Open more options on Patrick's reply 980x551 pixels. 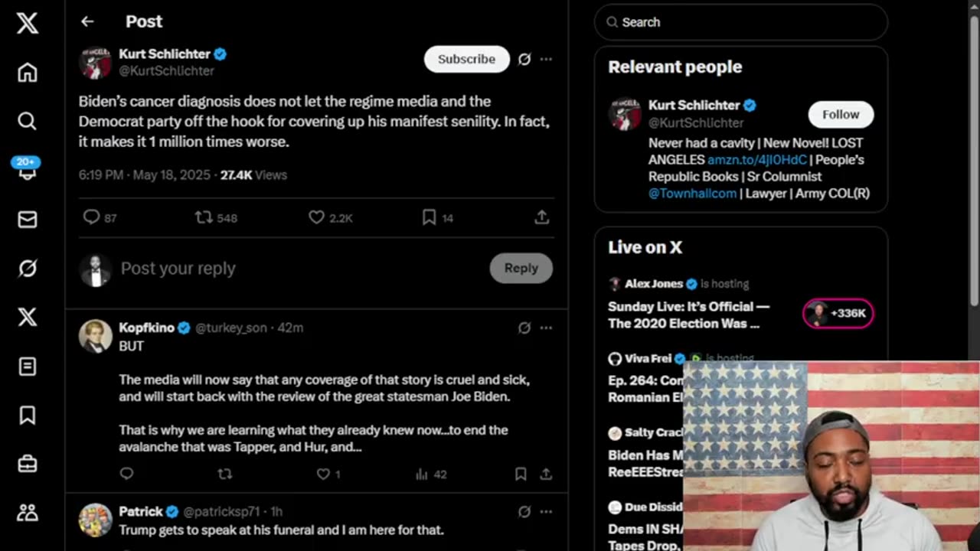coord(546,511)
